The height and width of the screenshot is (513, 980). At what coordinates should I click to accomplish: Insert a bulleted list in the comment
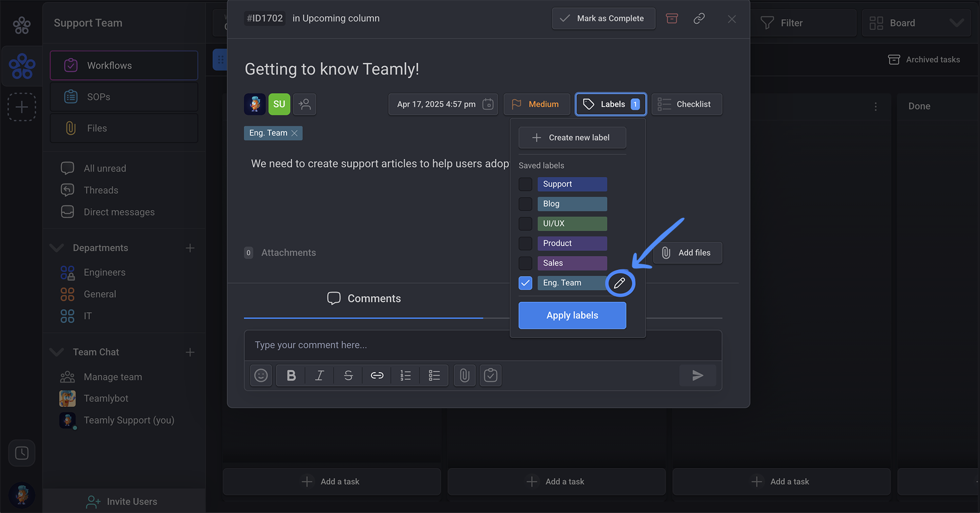[x=435, y=375]
